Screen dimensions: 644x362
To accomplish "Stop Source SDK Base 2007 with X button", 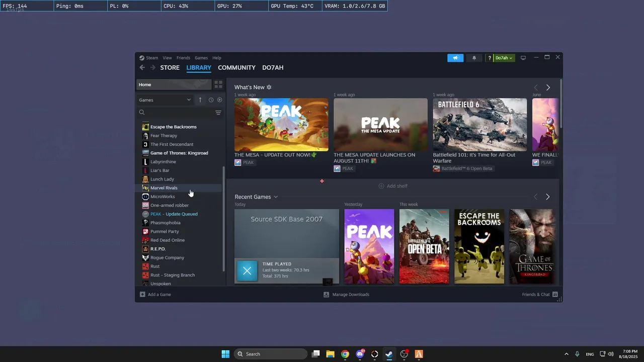I will 247,271.
